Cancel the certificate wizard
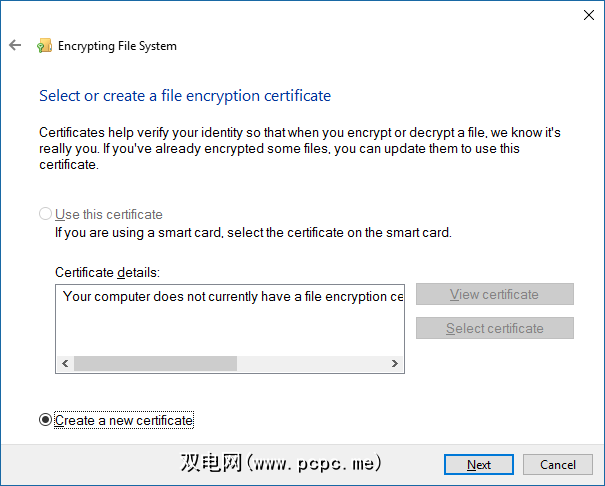 (x=558, y=464)
